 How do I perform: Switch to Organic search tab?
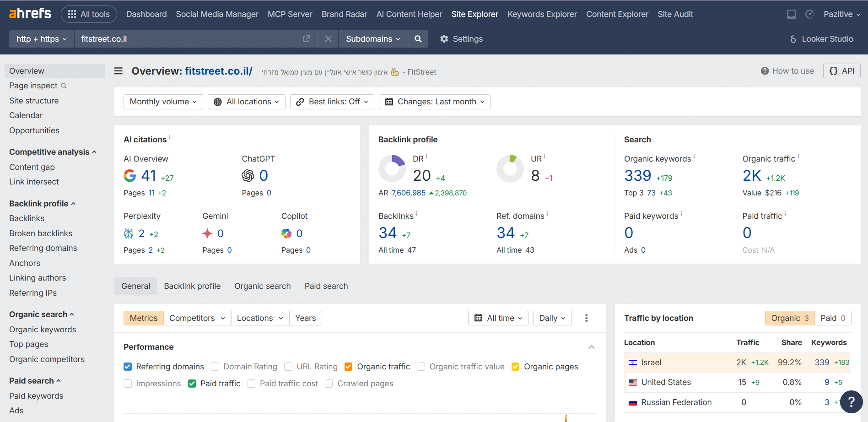click(x=263, y=286)
